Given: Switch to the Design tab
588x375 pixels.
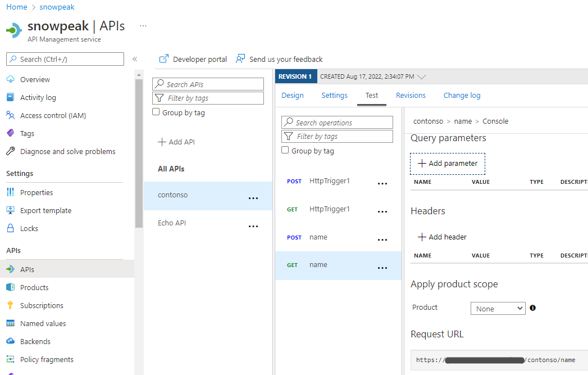Looking at the screenshot, I should click(293, 96).
